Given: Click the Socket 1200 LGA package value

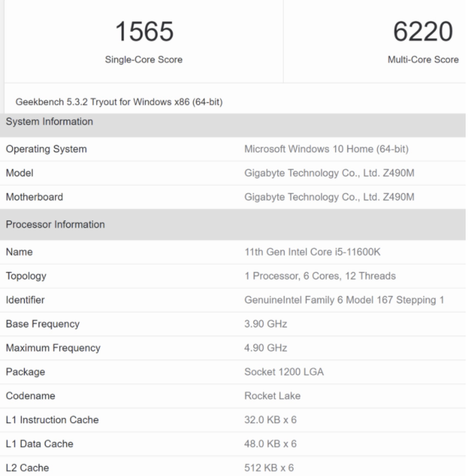Looking at the screenshot, I should 285,372.
